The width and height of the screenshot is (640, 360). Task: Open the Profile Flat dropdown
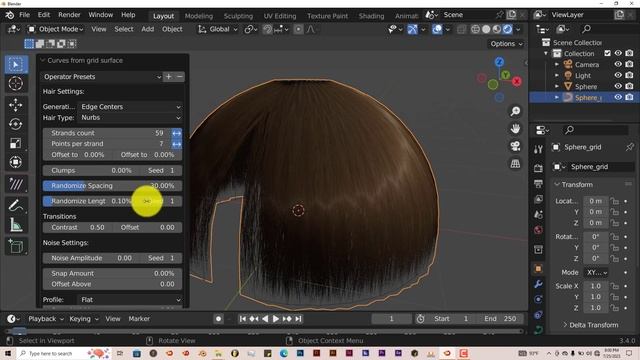[130, 300]
